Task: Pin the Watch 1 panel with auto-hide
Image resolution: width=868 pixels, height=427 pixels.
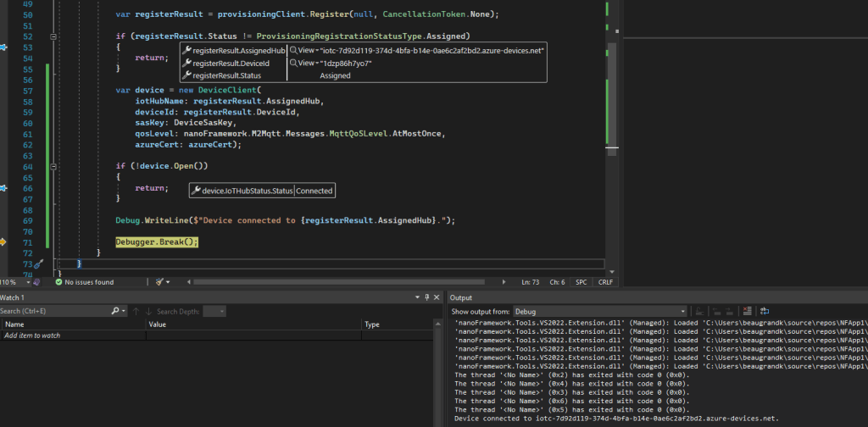Action: click(x=426, y=297)
